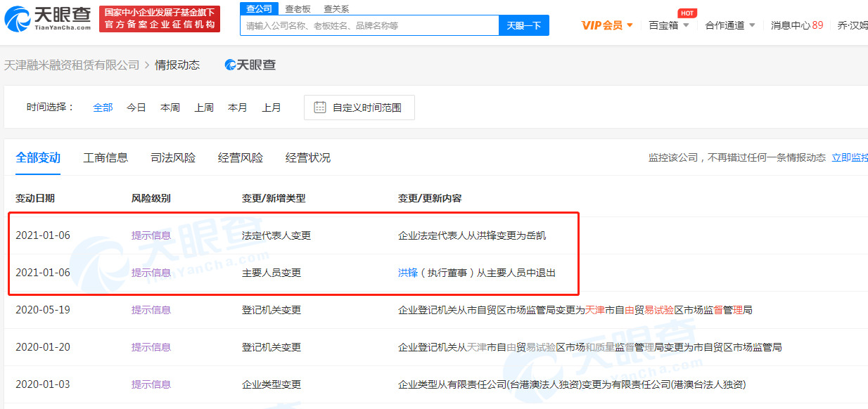This screenshot has height=409, width=868.
Task: Filter time by 本周
Action: (170, 108)
